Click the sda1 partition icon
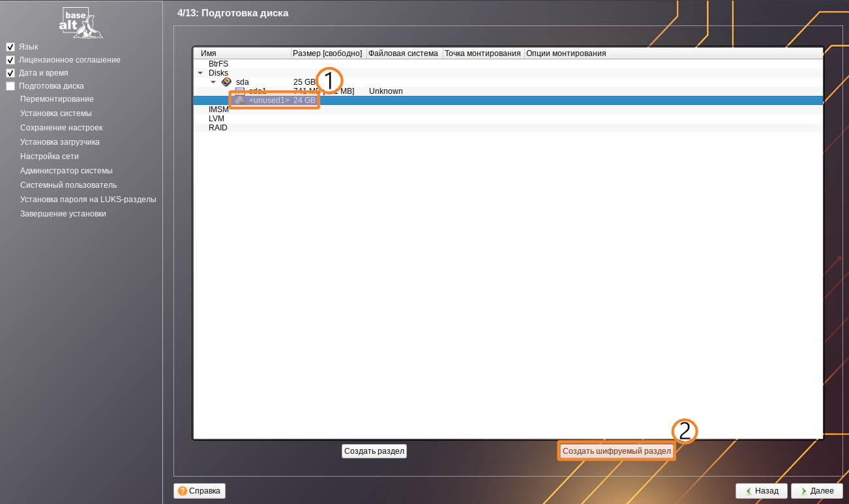Viewport: 849px width, 504px height. tap(240, 91)
